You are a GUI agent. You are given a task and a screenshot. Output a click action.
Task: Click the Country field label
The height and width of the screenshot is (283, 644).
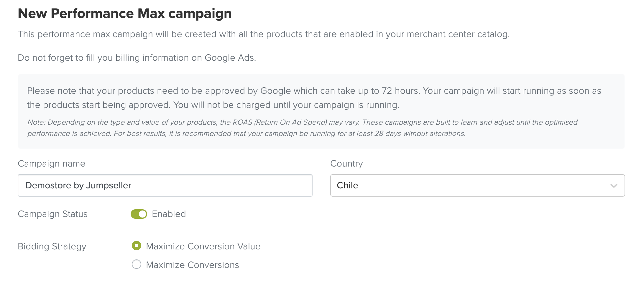346,164
